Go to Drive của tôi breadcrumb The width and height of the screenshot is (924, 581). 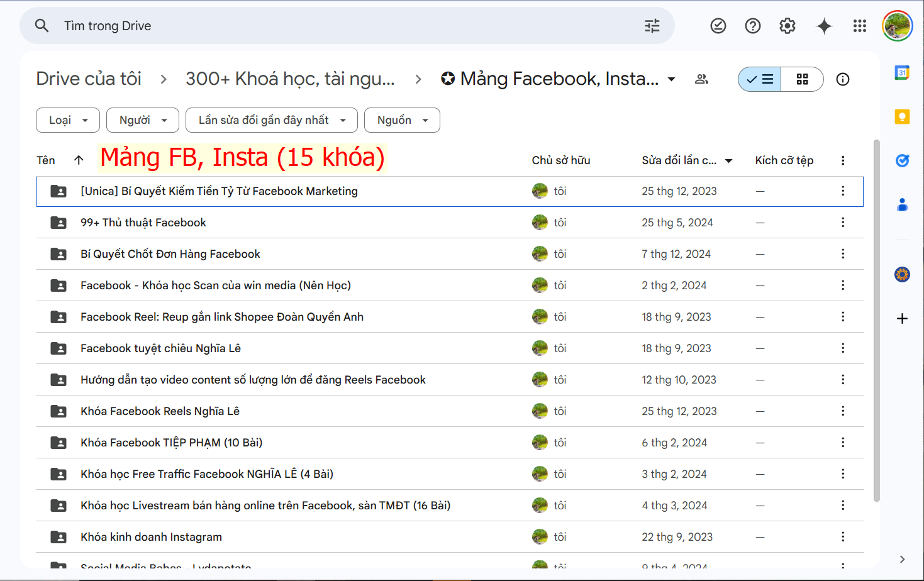[x=89, y=79]
